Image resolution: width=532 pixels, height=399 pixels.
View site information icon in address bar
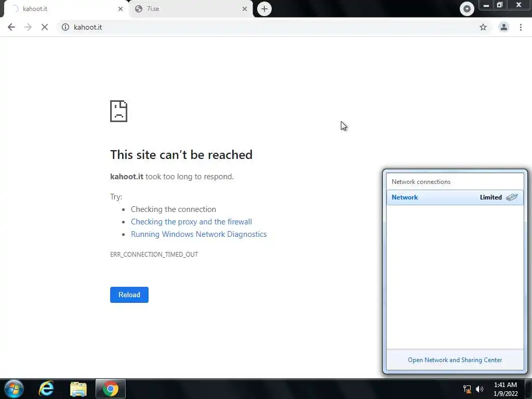65,27
